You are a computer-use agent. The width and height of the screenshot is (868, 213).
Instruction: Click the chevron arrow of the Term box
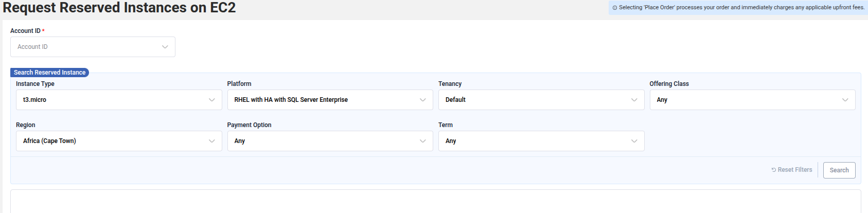[x=634, y=141]
